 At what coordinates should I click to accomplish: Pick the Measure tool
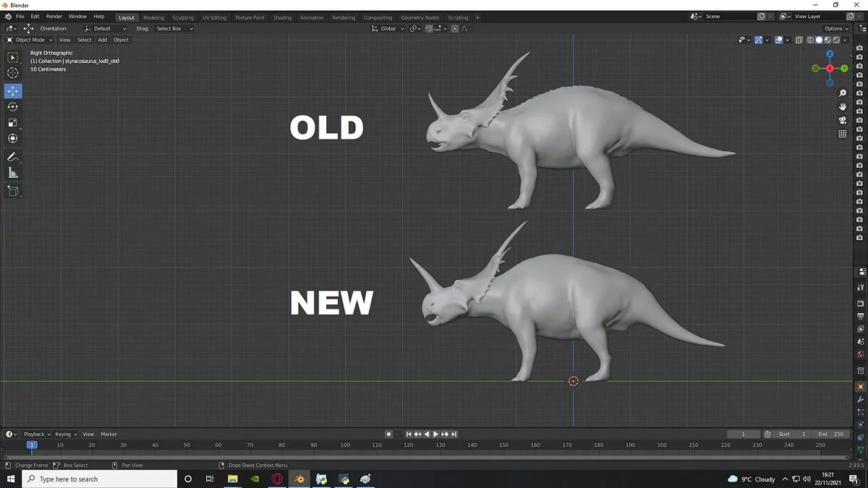(13, 173)
